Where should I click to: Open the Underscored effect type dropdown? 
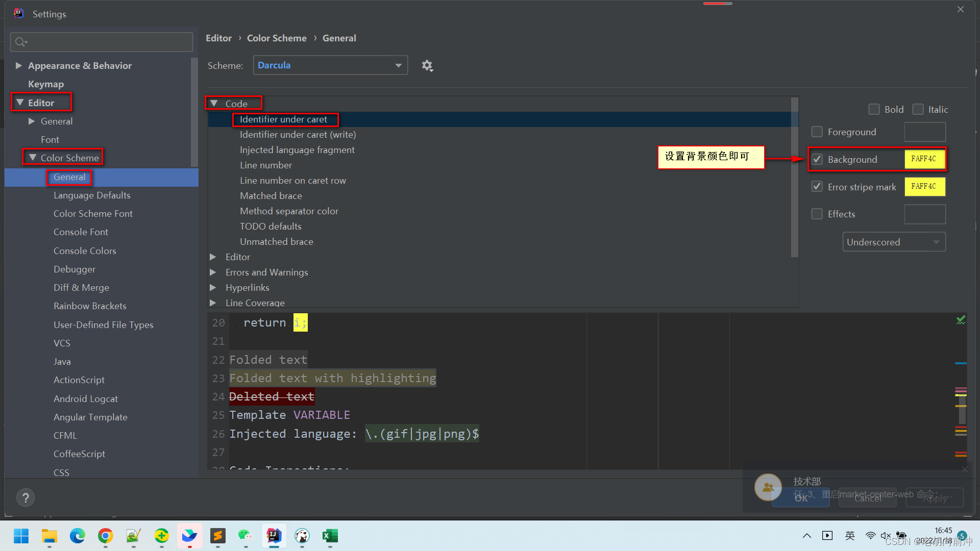894,242
